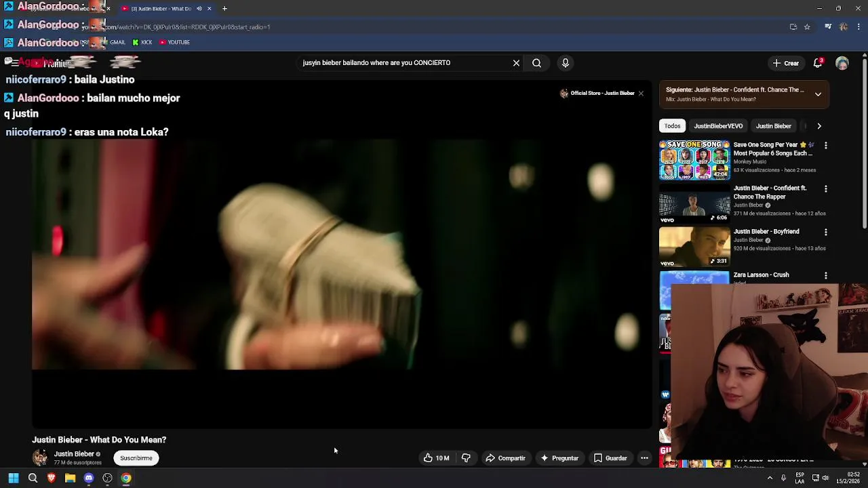868x488 pixels.
Task: Open browser media control icon
Action: click(828, 27)
